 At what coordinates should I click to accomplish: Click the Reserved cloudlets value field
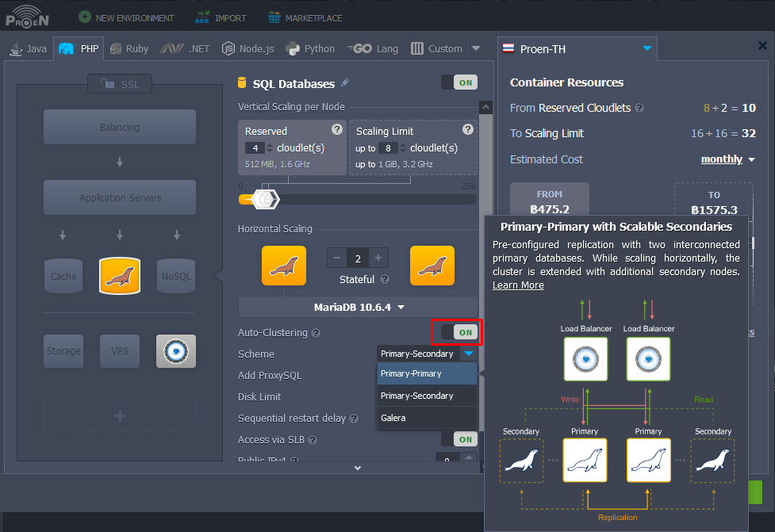(255, 147)
